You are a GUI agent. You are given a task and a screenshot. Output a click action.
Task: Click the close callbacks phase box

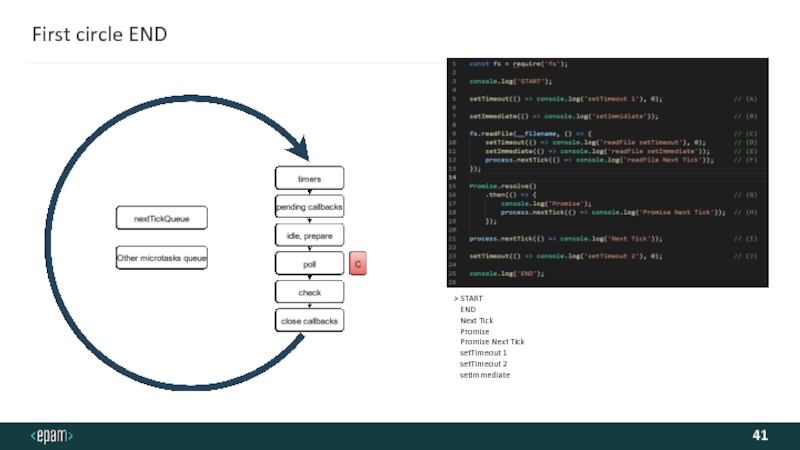point(310,321)
